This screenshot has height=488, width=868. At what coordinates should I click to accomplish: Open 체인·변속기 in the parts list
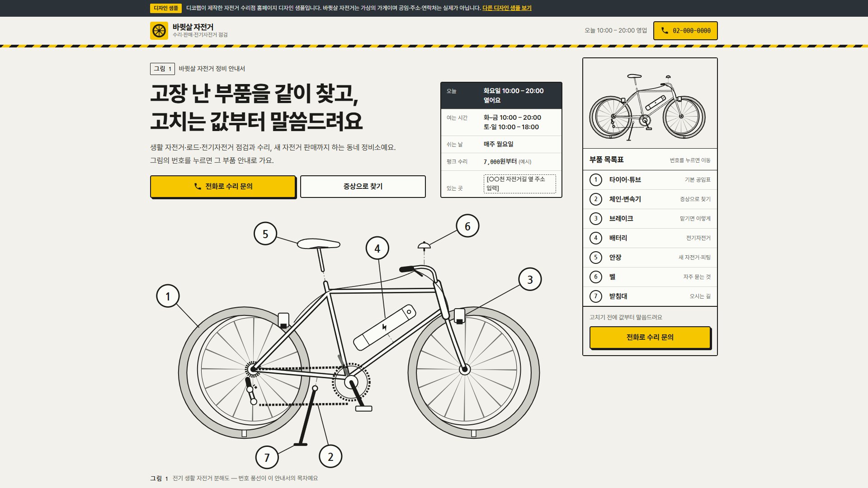(x=650, y=199)
